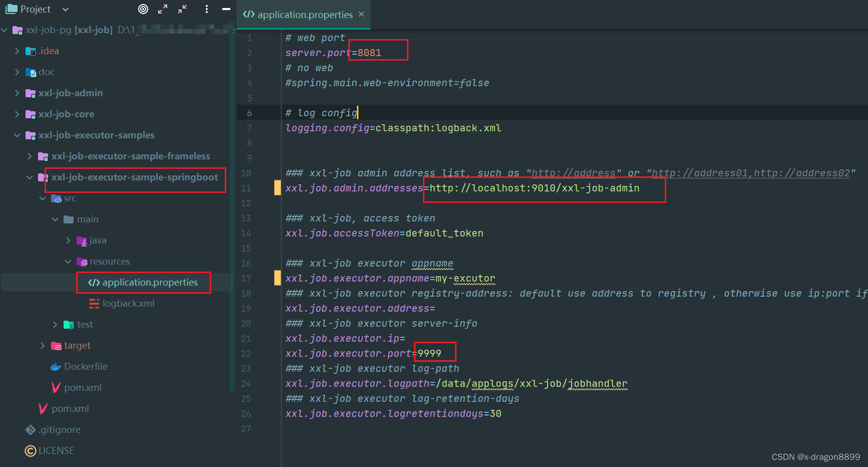Open the Project panel options kebab menu
This screenshot has width=868, height=467.
pos(207,9)
